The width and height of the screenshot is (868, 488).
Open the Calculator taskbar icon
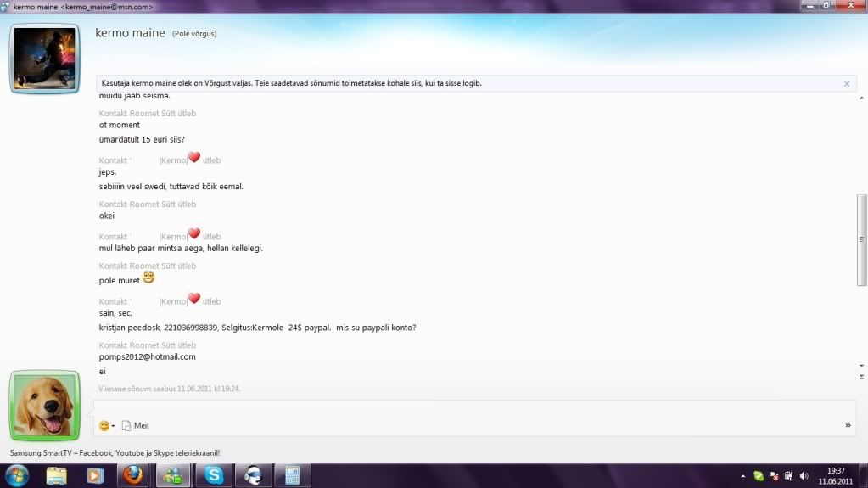[x=292, y=475]
